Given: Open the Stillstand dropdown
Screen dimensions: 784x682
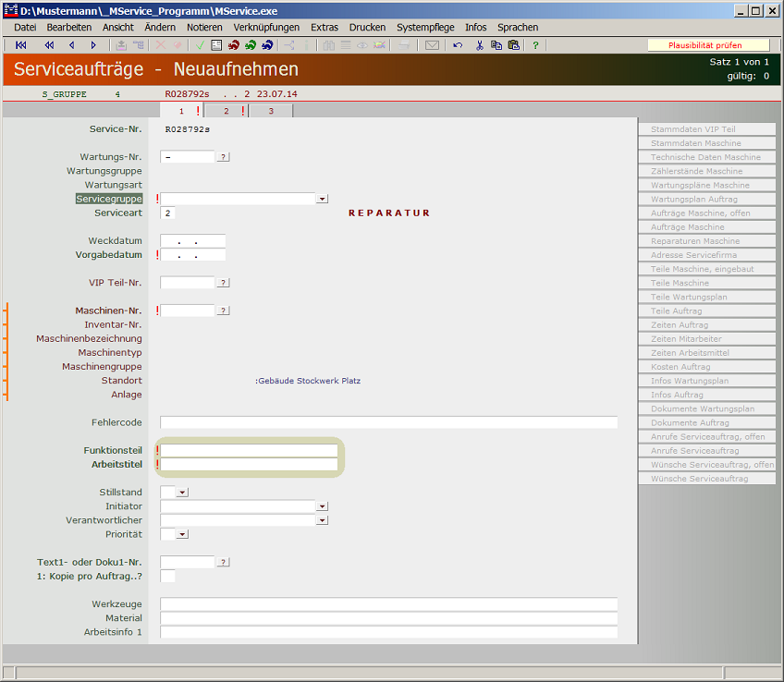Looking at the screenshot, I should 182,493.
